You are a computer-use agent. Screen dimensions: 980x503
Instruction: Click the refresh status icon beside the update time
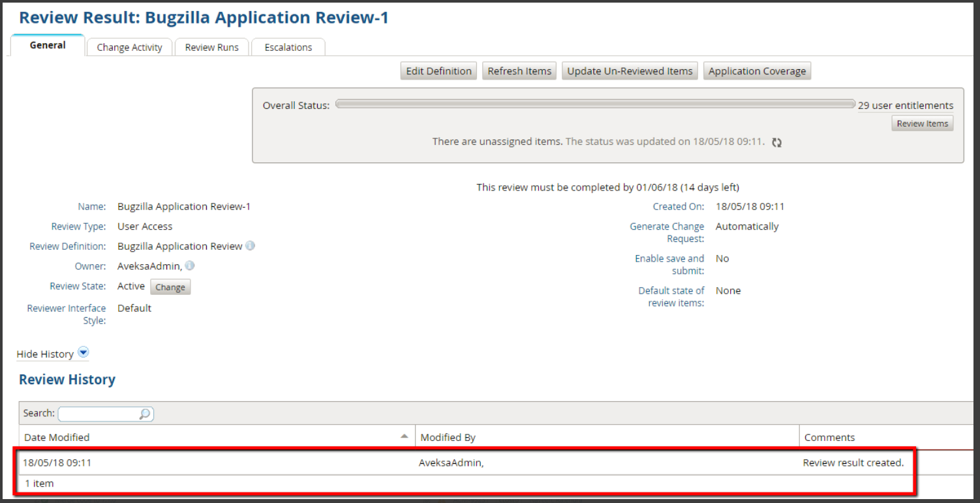pyautogui.click(x=776, y=142)
